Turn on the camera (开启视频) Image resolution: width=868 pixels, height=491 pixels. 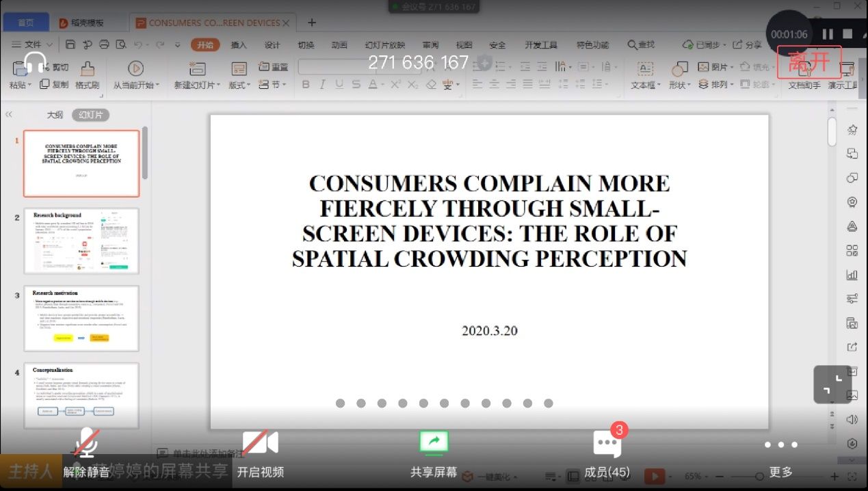[x=261, y=444]
